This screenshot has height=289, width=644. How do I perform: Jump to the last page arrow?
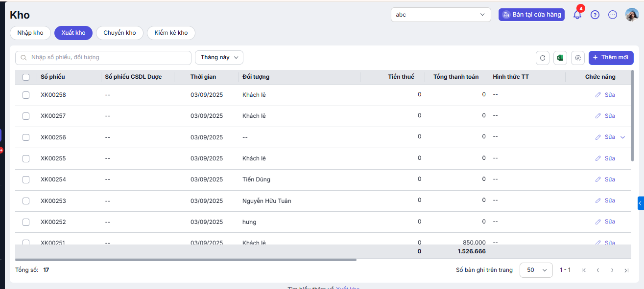click(x=626, y=270)
